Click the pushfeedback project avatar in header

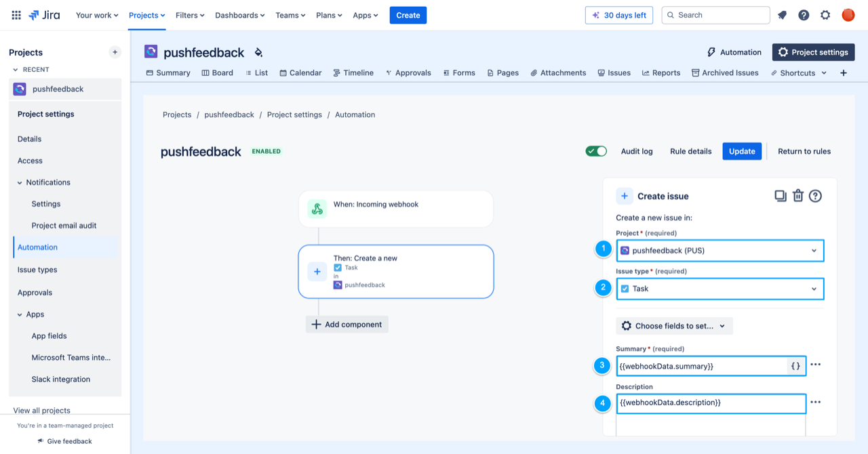click(x=151, y=51)
